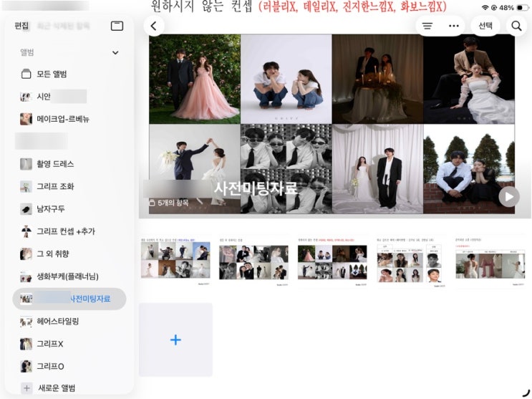Click the 그리프O album thumbnail icon
This screenshot has width=532, height=399.
(26, 366)
